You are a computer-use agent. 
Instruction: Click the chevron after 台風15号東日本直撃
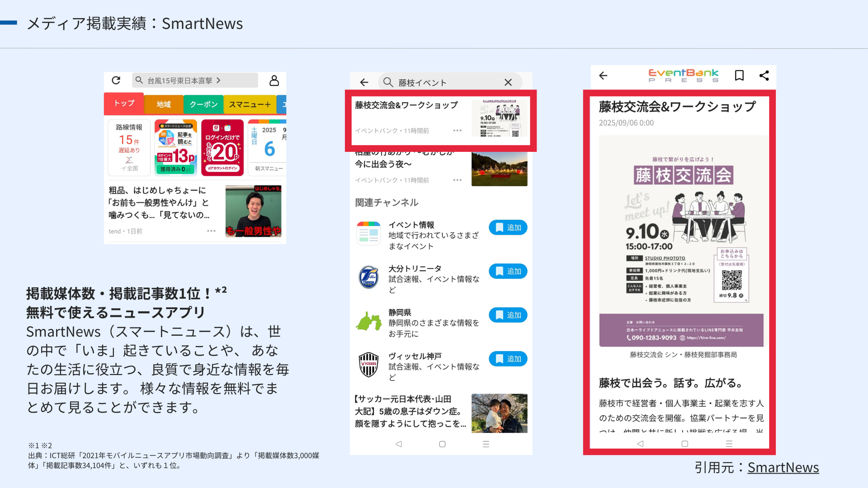218,80
